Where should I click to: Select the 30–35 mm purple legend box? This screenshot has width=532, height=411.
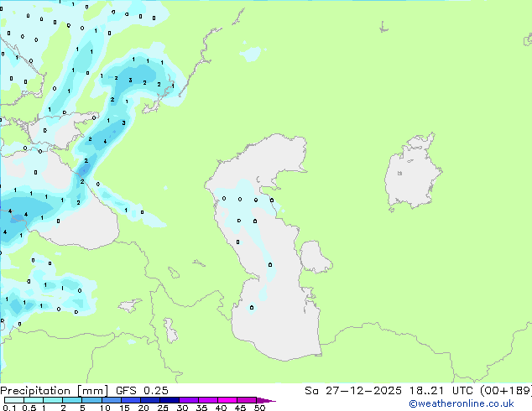click(189, 400)
